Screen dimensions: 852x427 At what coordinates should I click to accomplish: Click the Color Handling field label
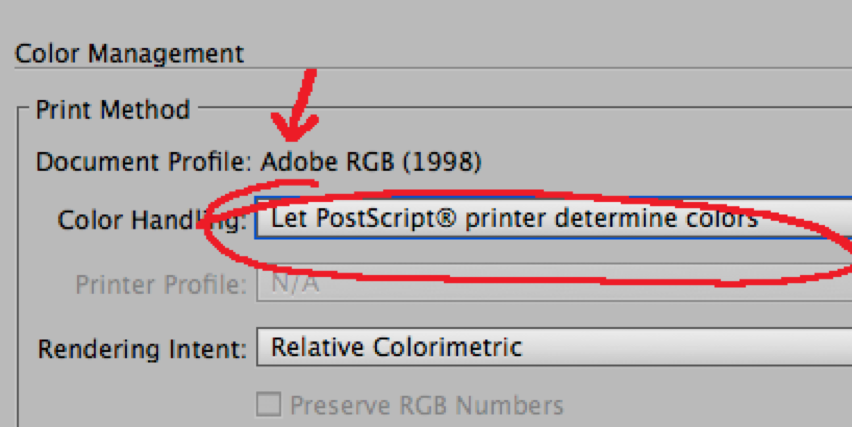152,221
